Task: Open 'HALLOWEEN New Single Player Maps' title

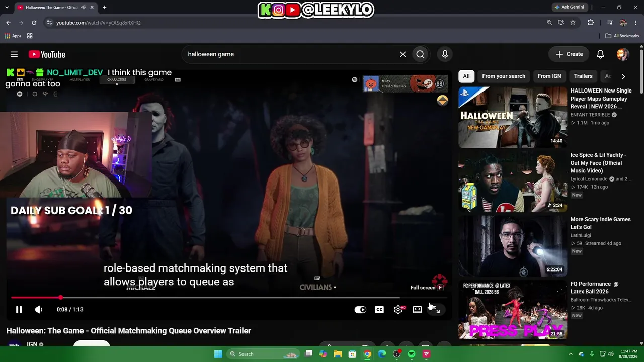Action: tap(601, 99)
